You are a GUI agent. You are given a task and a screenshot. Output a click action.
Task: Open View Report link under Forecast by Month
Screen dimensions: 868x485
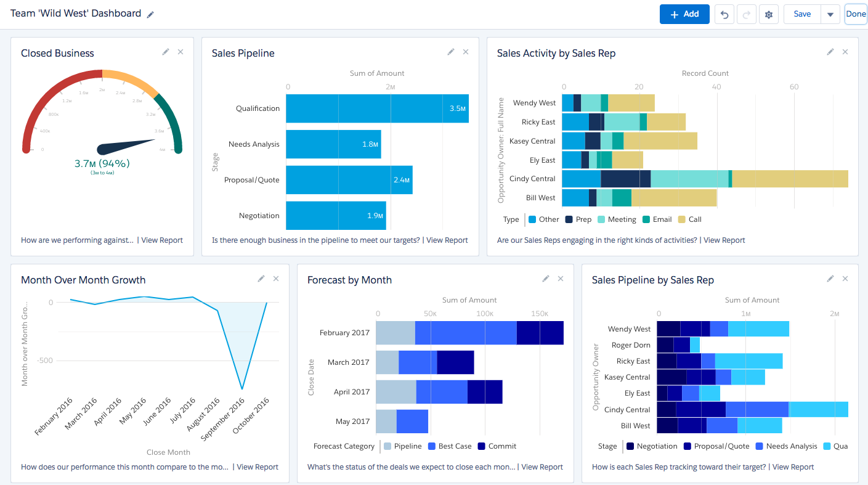point(542,467)
